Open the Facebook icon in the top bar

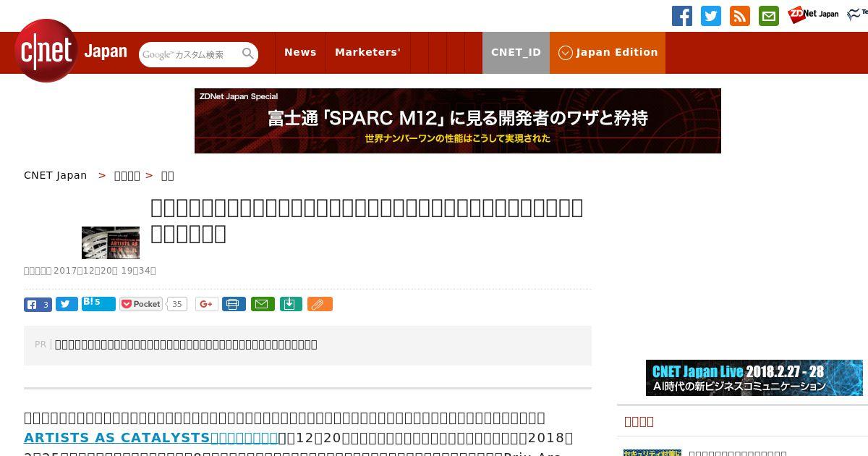pos(682,16)
